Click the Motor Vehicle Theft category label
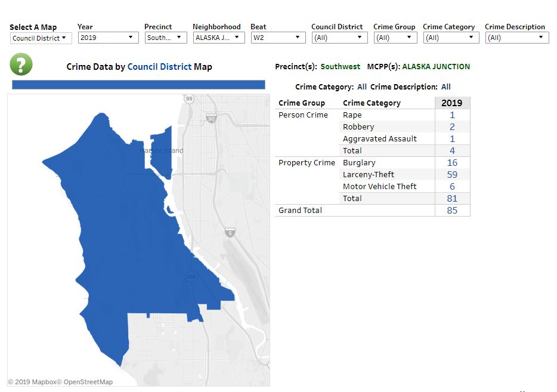The height and width of the screenshot is (392, 557). coord(379,186)
